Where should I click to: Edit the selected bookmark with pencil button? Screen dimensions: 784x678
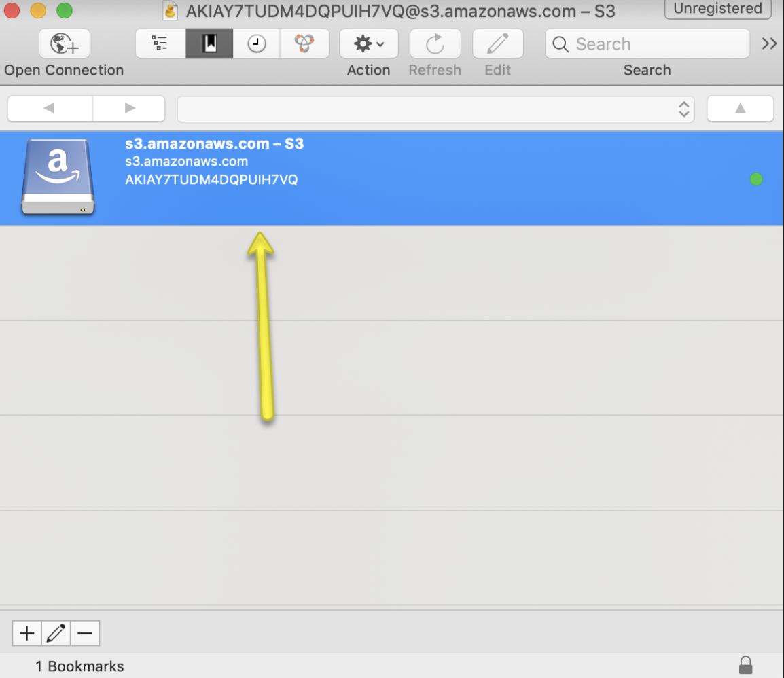pos(56,633)
